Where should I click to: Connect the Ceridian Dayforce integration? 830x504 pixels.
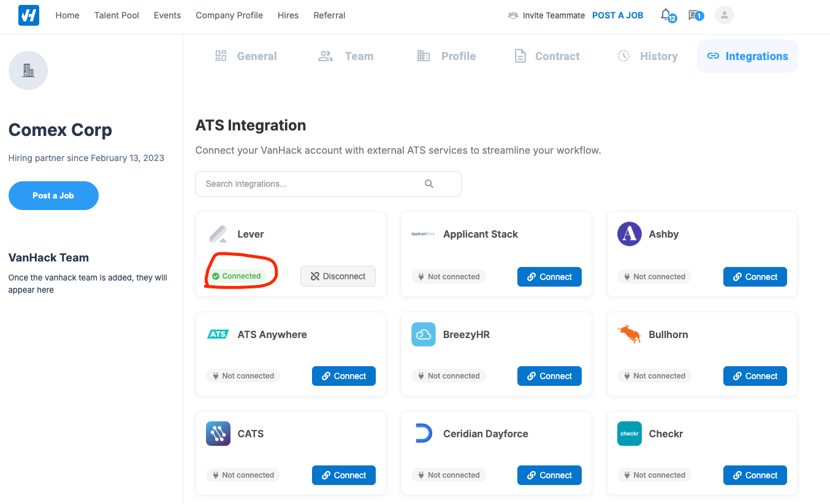549,475
